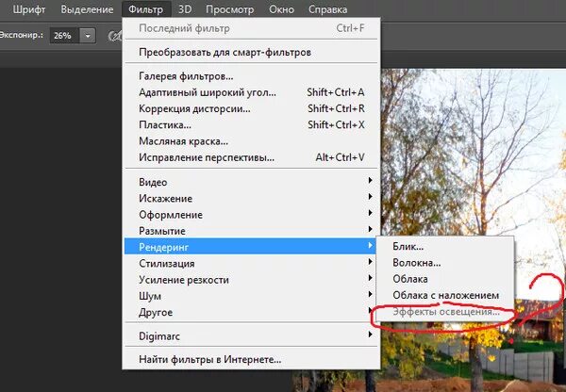
Task: Click the airbrush icon beside exposure dropdown
Action: pos(115,36)
